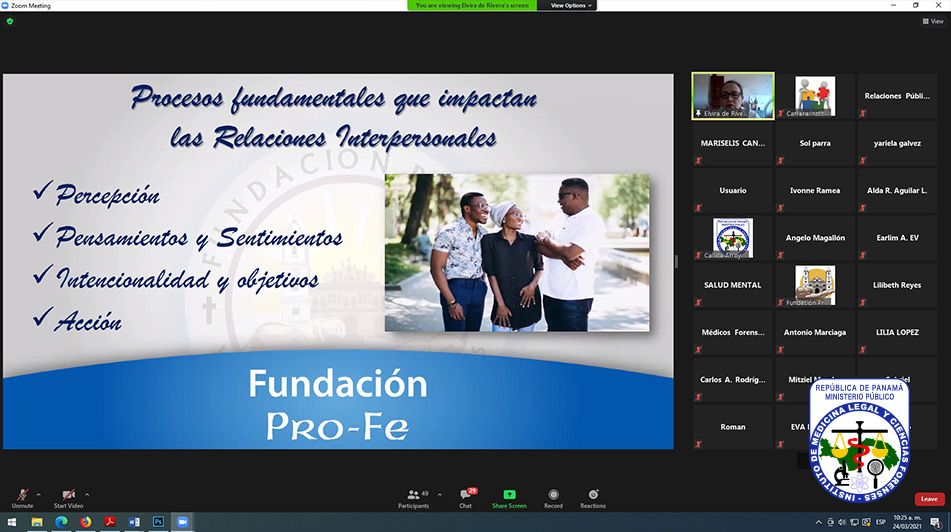Image resolution: width=951 pixels, height=532 pixels.
Task: Select the Médicos Forens... participant tile
Action: coord(733,332)
